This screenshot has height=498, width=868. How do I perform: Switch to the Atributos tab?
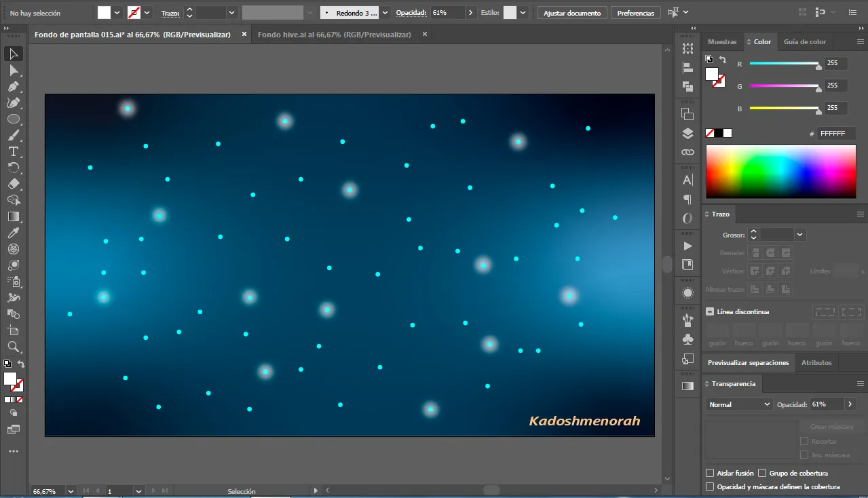pyautogui.click(x=816, y=362)
